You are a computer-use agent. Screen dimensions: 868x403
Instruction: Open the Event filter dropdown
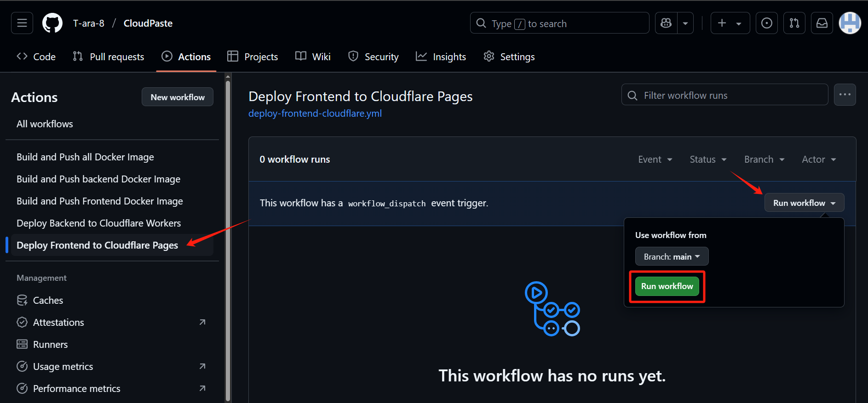[655, 159]
